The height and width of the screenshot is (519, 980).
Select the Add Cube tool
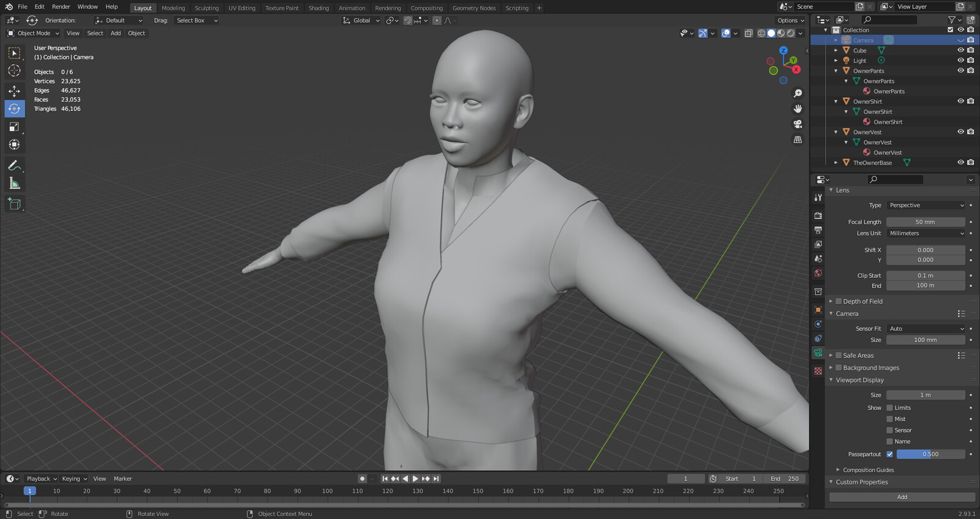pyautogui.click(x=15, y=204)
